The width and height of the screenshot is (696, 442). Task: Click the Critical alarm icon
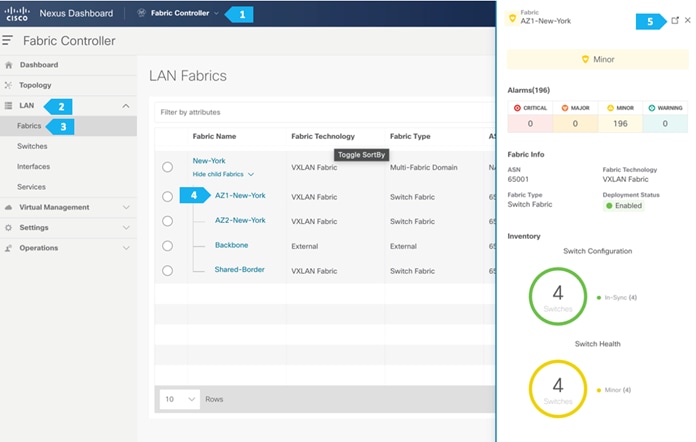[x=517, y=108]
